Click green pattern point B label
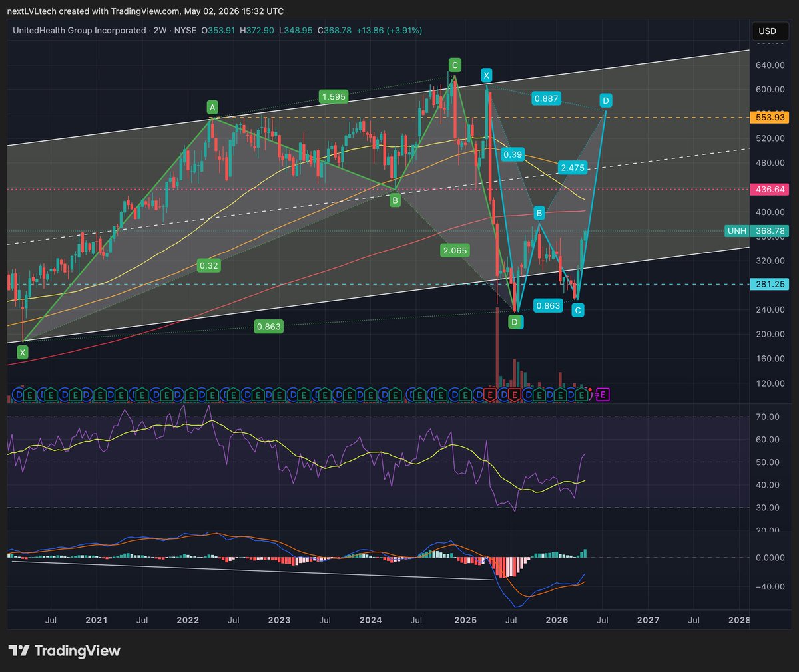 pos(395,200)
